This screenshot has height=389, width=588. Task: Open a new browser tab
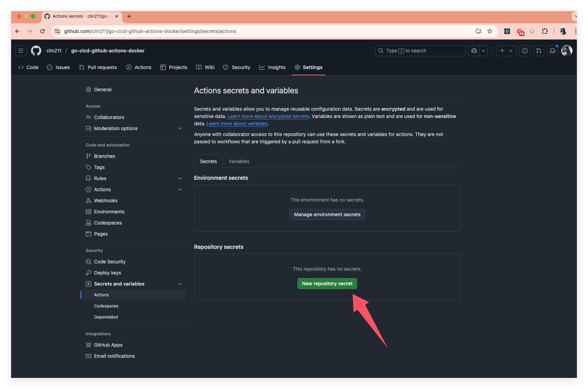pyautogui.click(x=129, y=16)
